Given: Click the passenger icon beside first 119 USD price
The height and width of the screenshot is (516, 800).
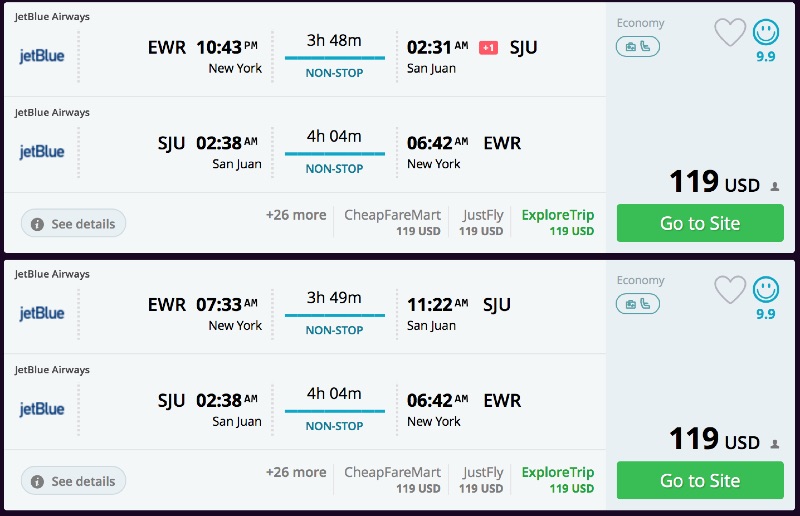Looking at the screenshot, I should pos(775,186).
